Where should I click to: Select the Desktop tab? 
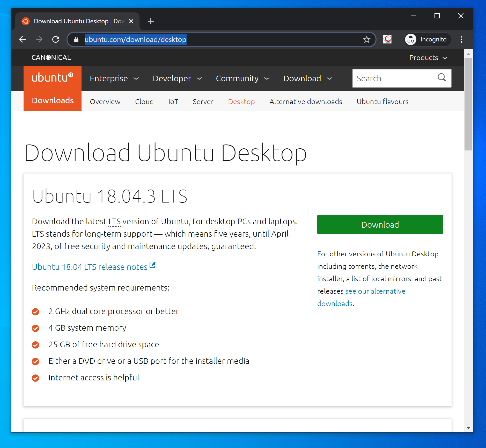pos(241,102)
